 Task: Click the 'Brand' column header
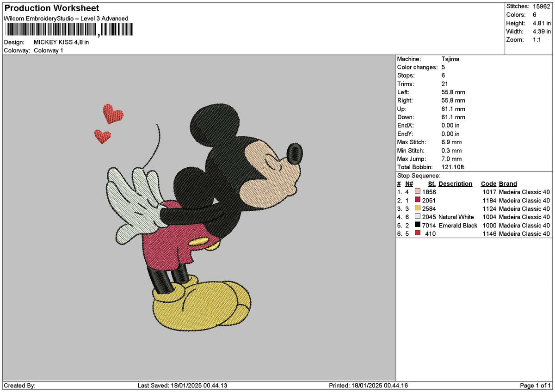click(508, 184)
